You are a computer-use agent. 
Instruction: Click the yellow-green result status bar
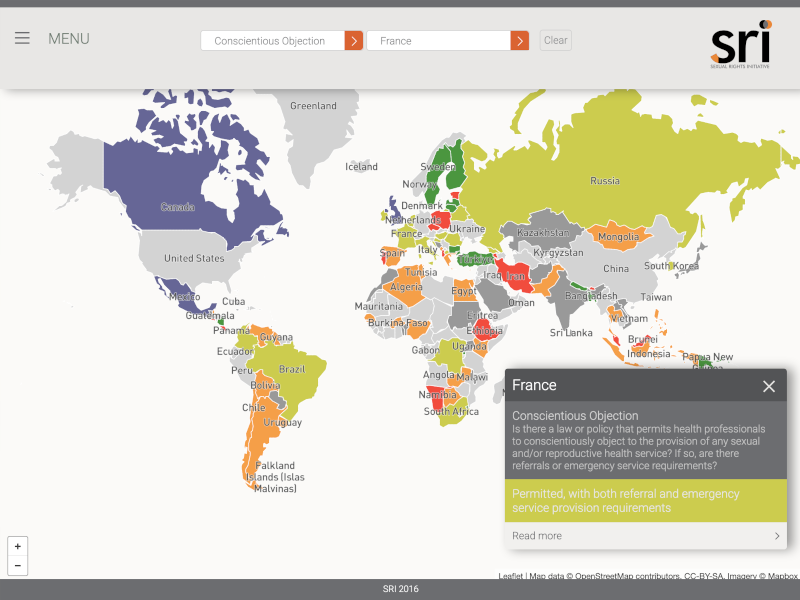[645, 501]
